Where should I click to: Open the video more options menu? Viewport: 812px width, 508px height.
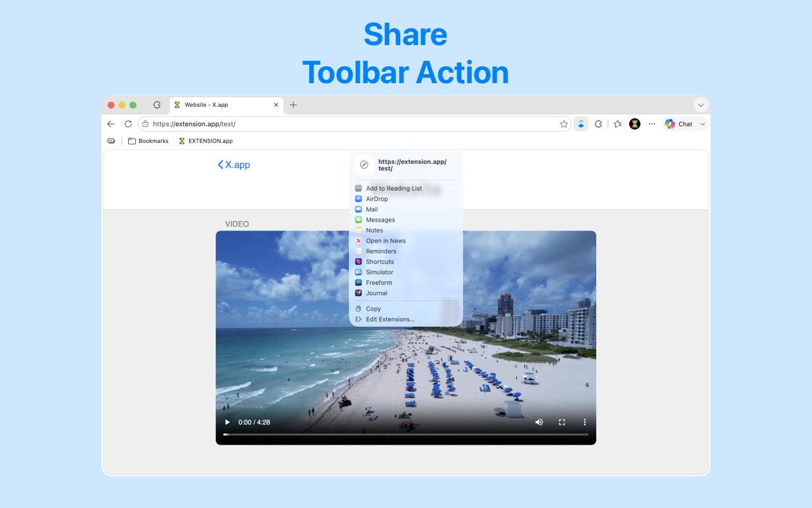[x=585, y=422]
